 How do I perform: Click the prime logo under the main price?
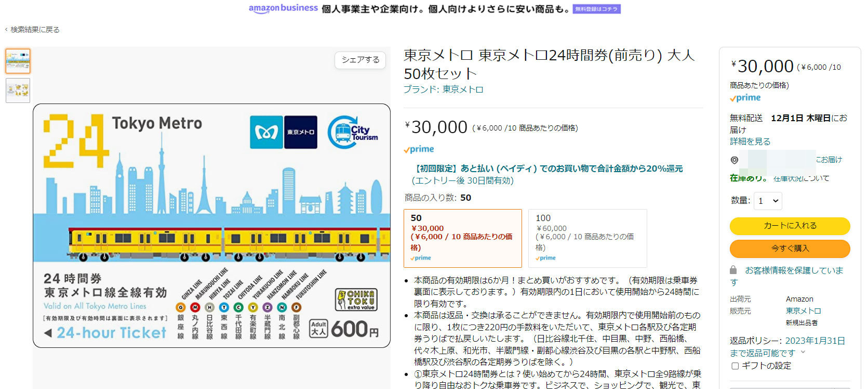[x=419, y=149]
